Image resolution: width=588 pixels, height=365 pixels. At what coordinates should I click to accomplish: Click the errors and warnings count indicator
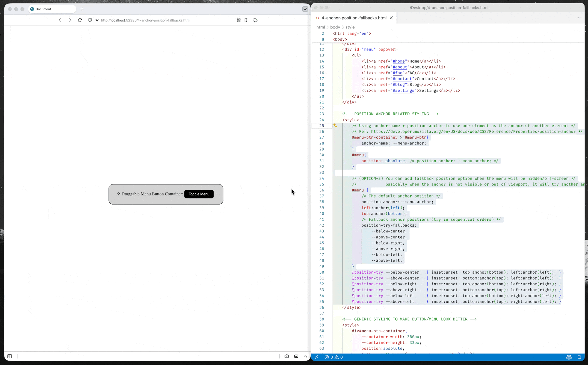tap(334, 357)
